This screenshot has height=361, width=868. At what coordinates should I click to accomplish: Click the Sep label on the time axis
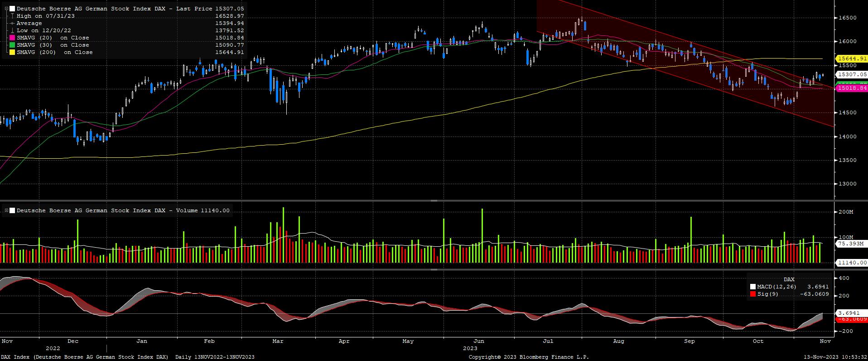tap(690, 341)
